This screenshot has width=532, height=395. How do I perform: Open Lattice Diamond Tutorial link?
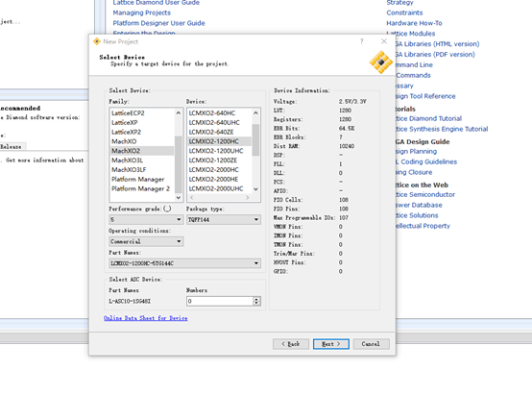(x=429, y=118)
